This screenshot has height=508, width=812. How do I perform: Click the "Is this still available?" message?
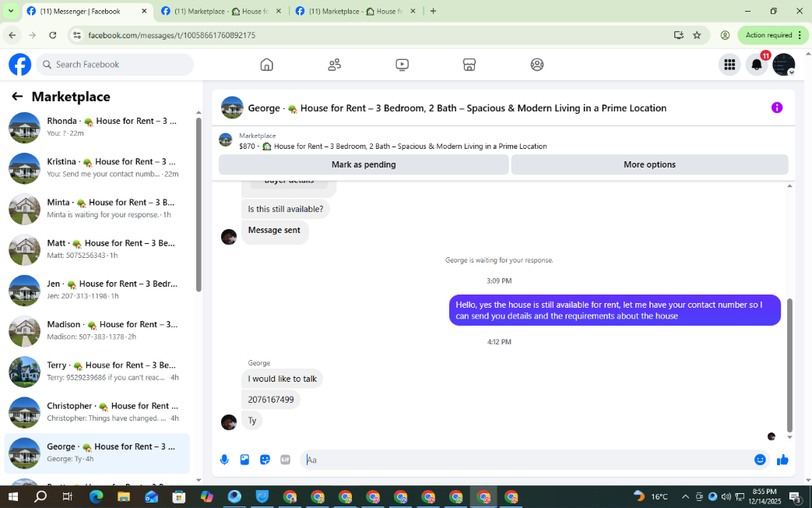pyautogui.click(x=286, y=209)
